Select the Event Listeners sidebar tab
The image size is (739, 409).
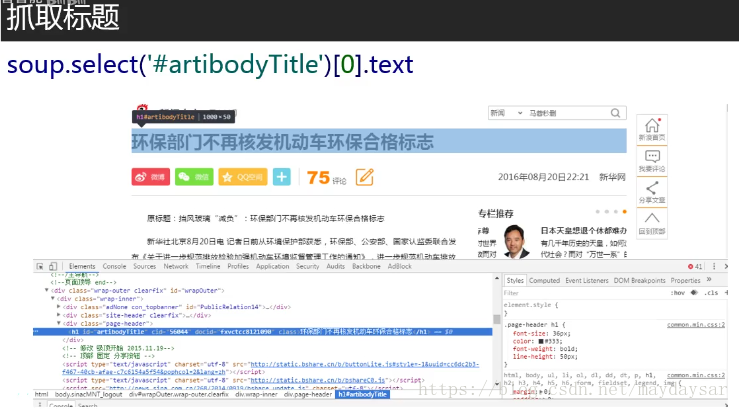tap(587, 280)
